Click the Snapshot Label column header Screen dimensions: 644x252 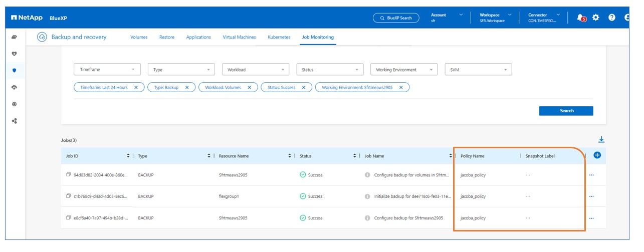click(x=540, y=156)
